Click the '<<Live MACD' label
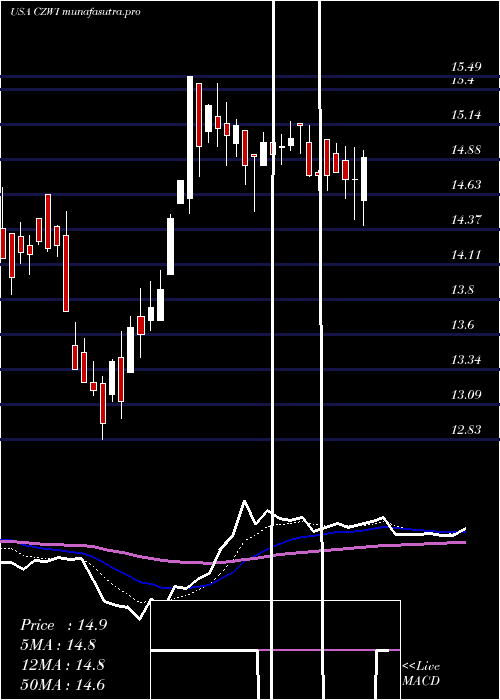Viewport: 500px width, 700px height. [x=421, y=673]
